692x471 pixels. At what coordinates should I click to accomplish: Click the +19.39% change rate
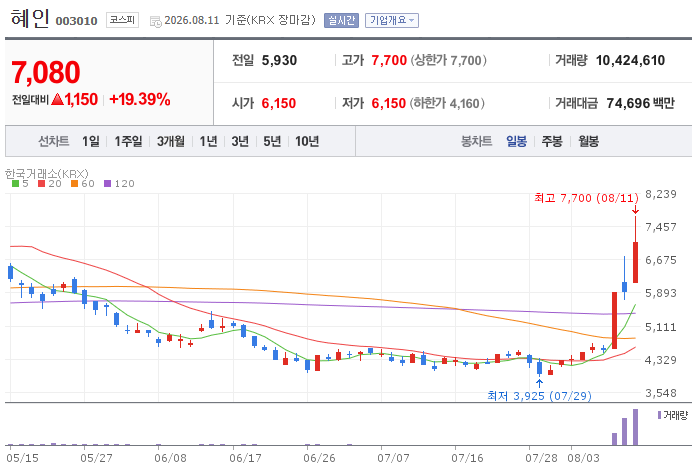coord(139,99)
